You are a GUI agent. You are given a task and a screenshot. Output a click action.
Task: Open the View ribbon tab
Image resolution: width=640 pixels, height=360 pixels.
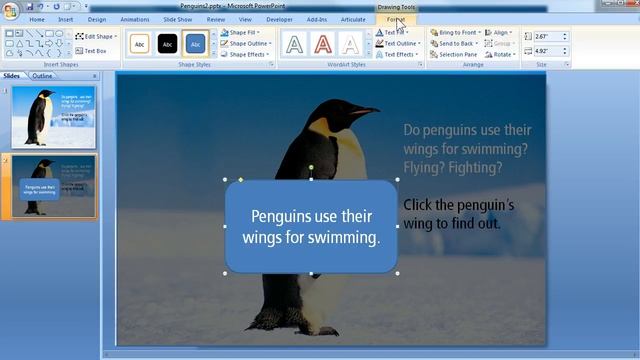245,20
